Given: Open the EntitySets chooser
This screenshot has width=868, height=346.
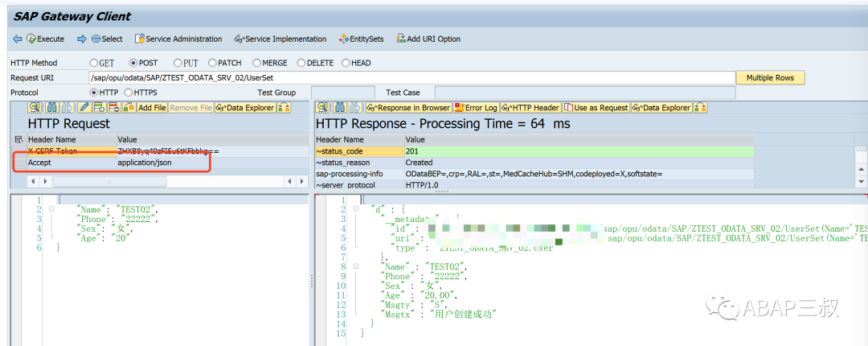Looking at the screenshot, I should [x=362, y=39].
